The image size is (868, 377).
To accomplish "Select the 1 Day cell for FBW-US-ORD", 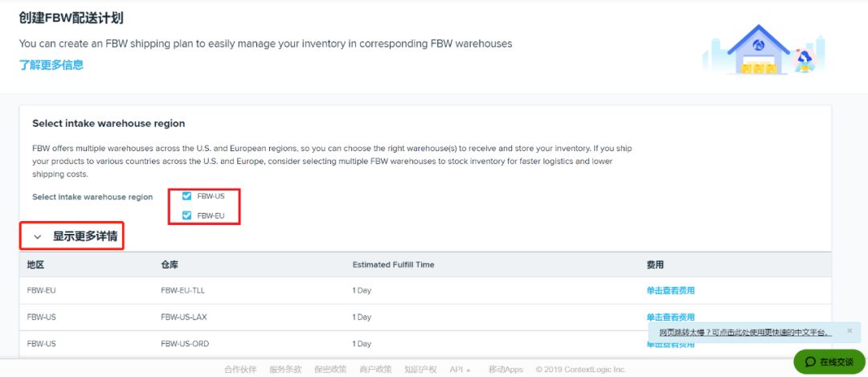I will click(x=362, y=344).
